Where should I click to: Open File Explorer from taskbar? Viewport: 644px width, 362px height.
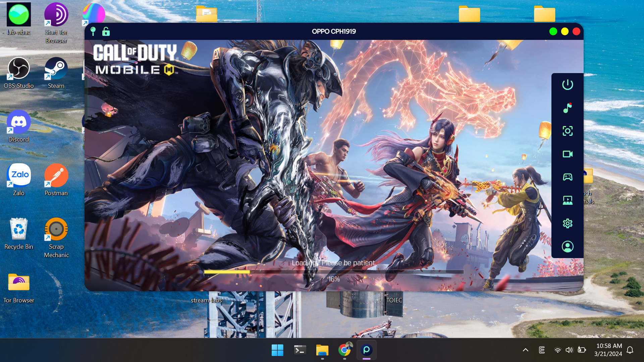322,350
